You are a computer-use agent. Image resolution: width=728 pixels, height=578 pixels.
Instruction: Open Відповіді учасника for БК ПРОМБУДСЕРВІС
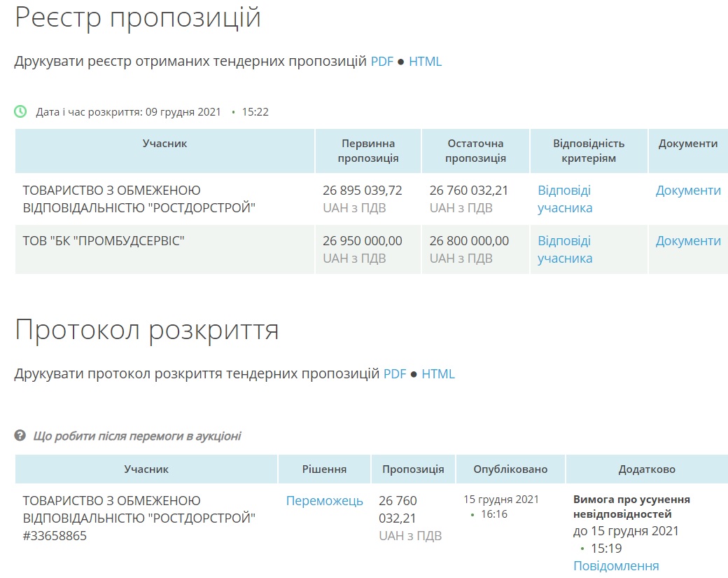click(564, 249)
